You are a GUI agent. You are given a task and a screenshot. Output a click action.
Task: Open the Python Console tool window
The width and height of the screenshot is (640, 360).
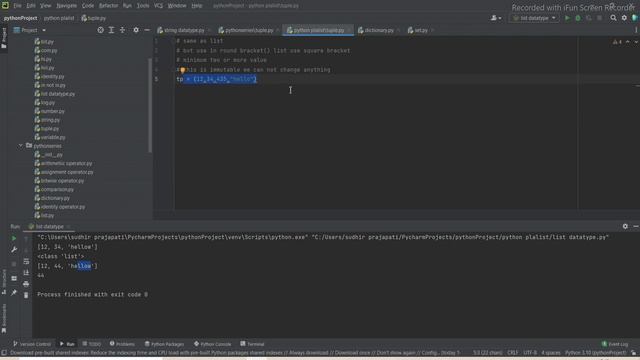pos(213,344)
